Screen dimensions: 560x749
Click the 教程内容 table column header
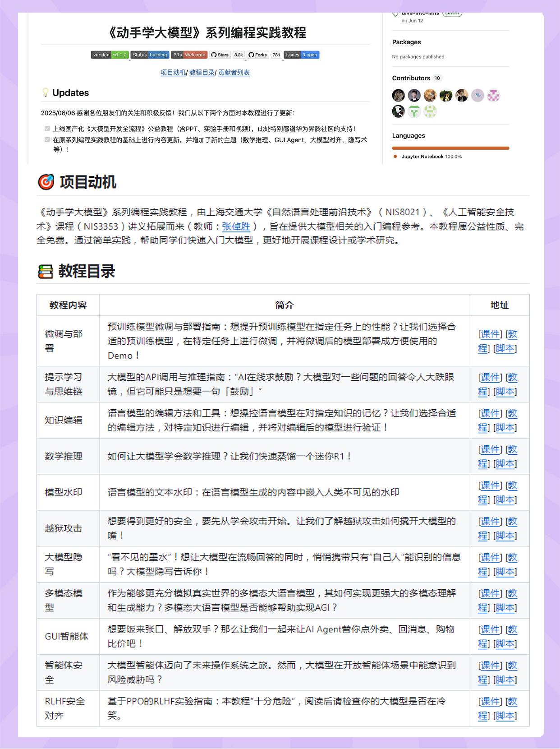(x=68, y=305)
